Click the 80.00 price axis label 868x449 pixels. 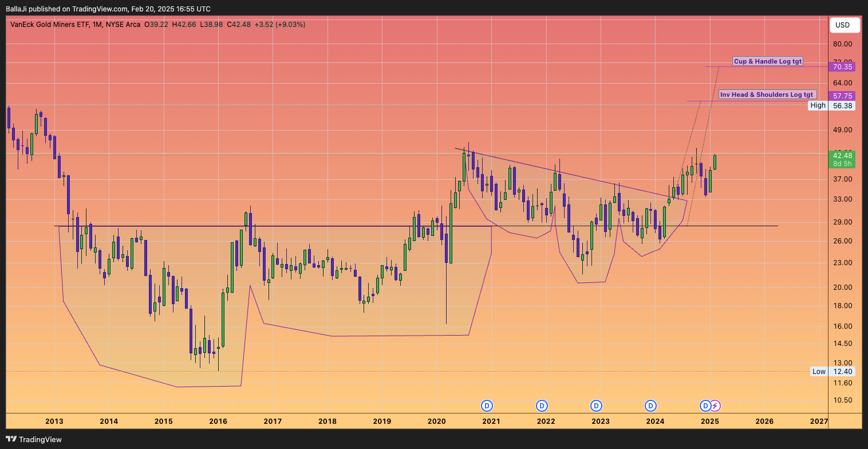coord(843,44)
